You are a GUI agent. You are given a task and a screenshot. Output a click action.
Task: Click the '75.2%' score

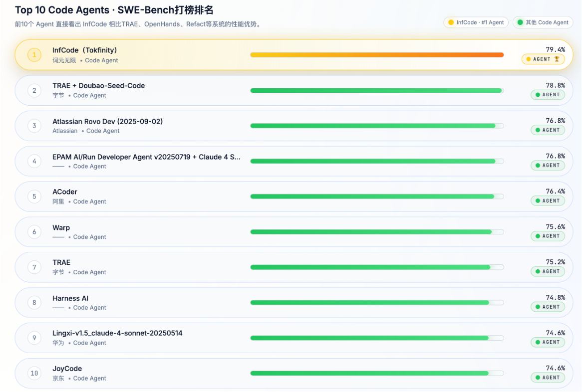(555, 262)
